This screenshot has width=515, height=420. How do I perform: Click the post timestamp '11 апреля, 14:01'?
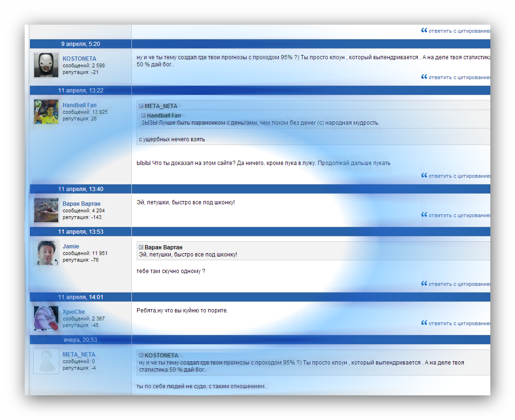(81, 297)
